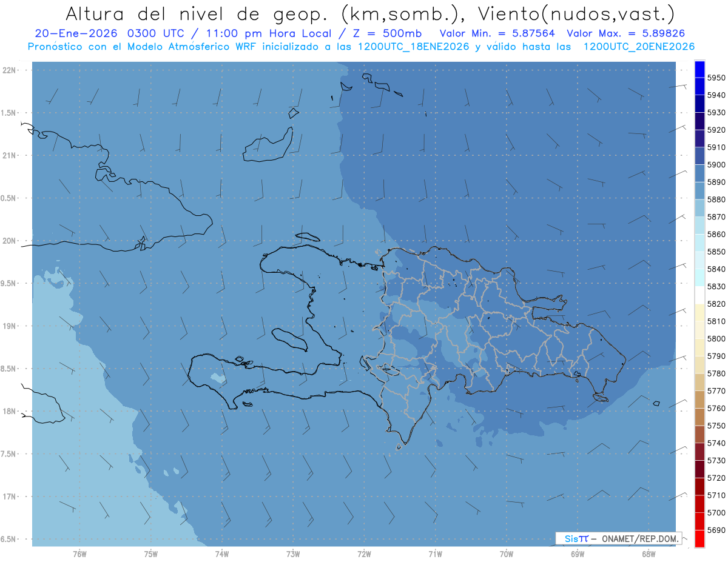Click the 0.5N latitude axis label
The width and height of the screenshot is (728, 562).
[x=8, y=198]
